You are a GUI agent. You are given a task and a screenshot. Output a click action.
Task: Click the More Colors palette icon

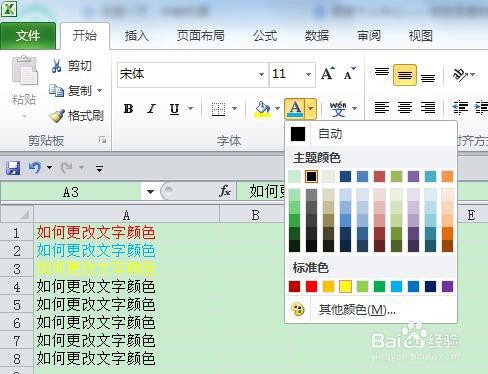click(x=298, y=310)
